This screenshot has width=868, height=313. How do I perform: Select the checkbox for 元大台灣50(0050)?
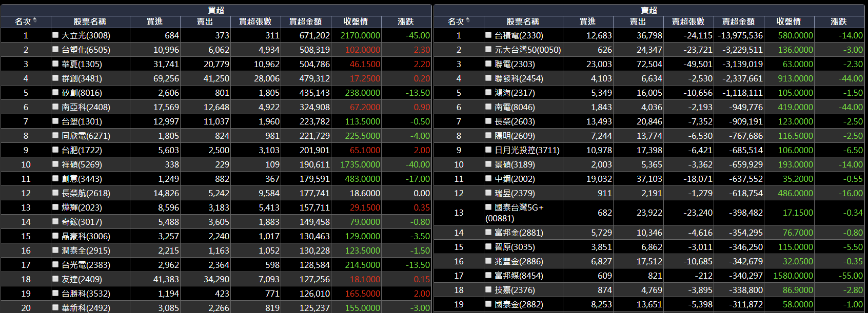point(488,49)
